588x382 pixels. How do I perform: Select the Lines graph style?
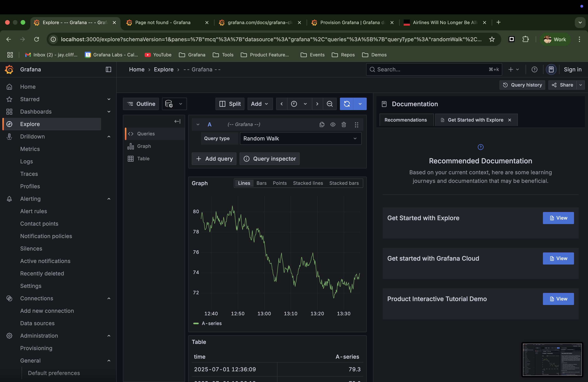pos(244,183)
